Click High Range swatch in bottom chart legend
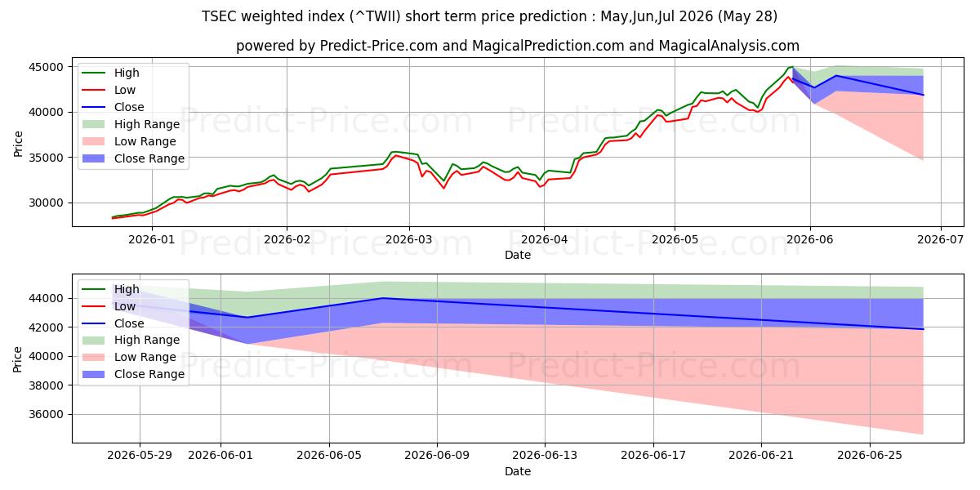The image size is (980, 490). tap(96, 341)
